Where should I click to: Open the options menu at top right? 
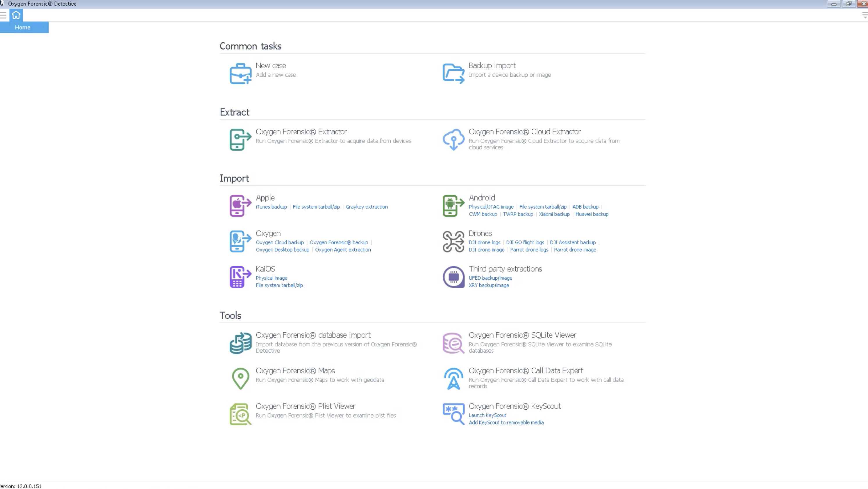(x=865, y=15)
